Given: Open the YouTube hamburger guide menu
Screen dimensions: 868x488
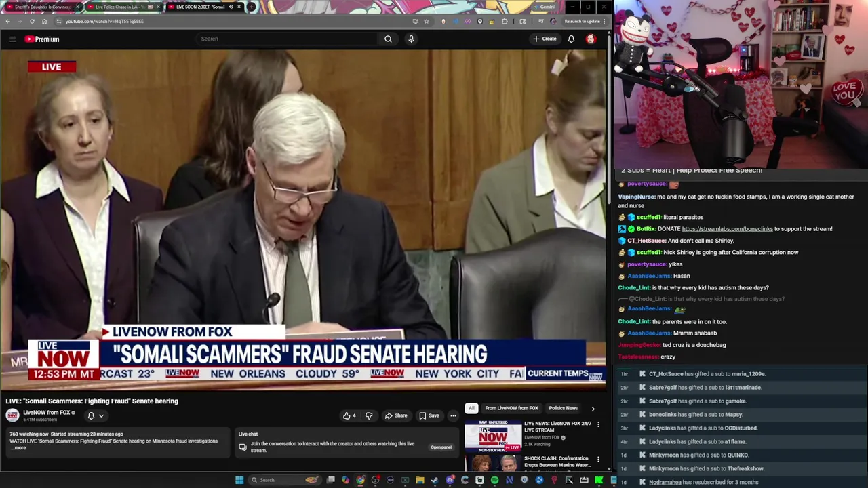Looking at the screenshot, I should tap(12, 39).
